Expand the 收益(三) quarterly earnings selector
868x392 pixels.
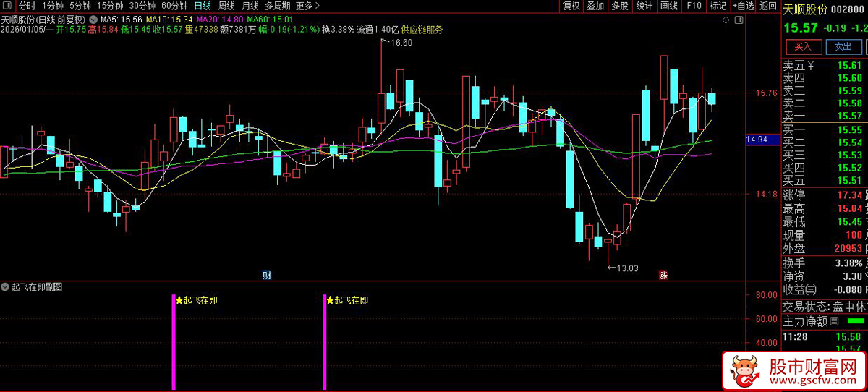click(x=800, y=289)
